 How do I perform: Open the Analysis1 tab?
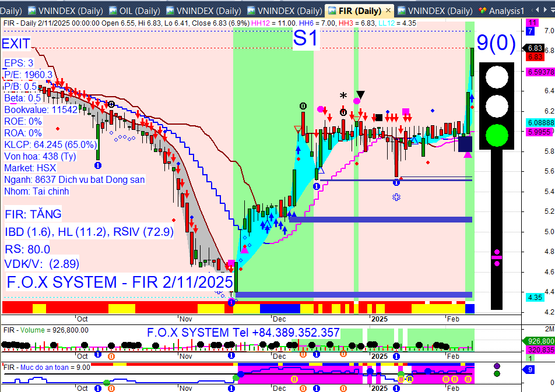click(500, 11)
